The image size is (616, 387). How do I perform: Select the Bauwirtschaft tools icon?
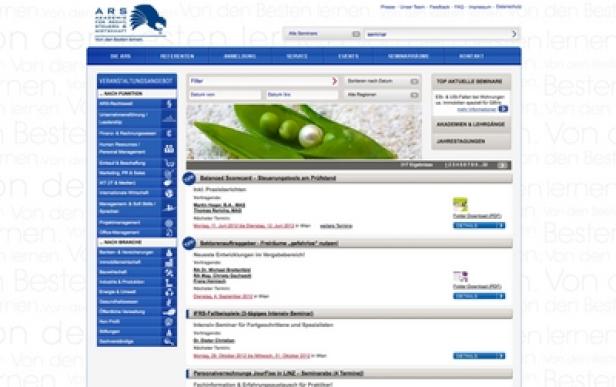pyautogui.click(x=169, y=272)
